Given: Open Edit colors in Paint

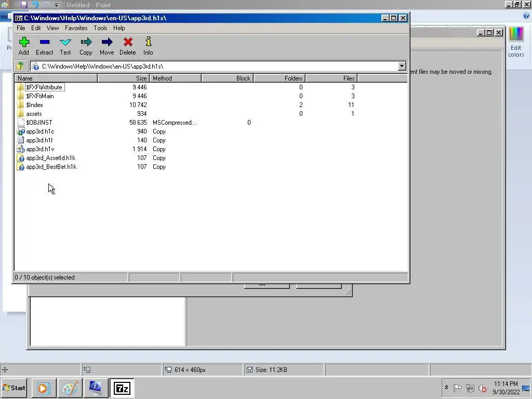Looking at the screenshot, I should point(516,43).
